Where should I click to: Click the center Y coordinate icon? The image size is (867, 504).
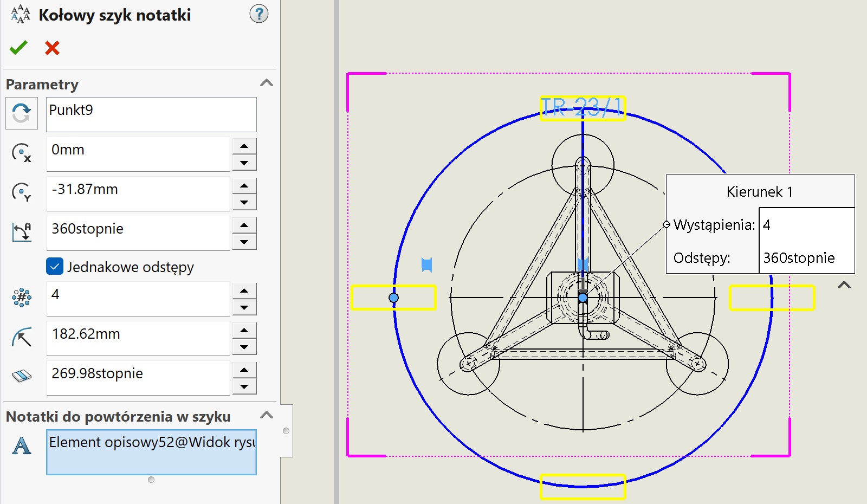point(22,193)
